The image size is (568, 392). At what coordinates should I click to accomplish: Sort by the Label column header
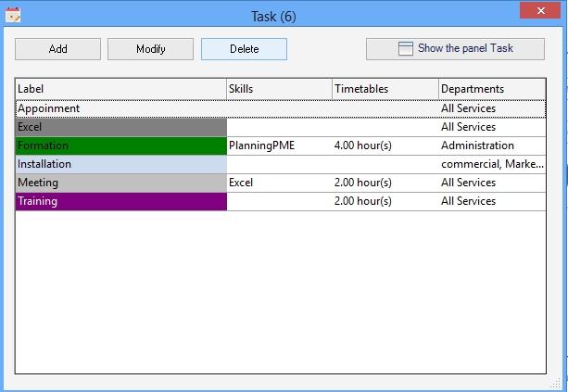point(120,89)
